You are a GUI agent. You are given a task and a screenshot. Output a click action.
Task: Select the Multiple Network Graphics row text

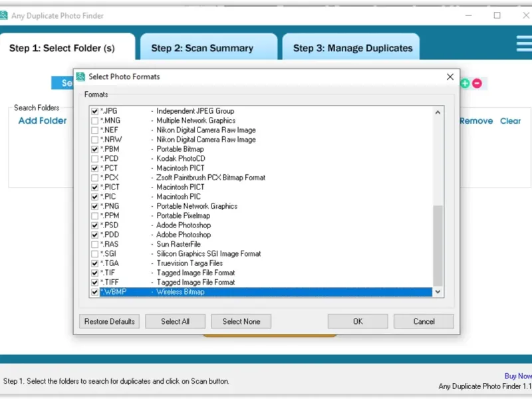pos(196,121)
